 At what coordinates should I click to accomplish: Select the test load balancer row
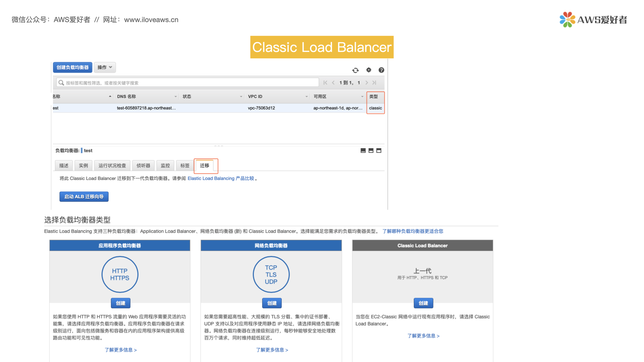pos(218,108)
